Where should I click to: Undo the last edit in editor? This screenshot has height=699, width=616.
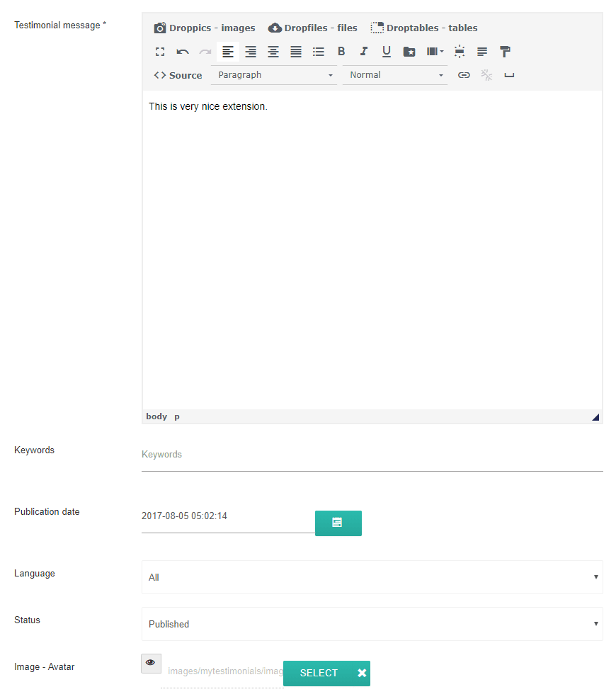[183, 52]
